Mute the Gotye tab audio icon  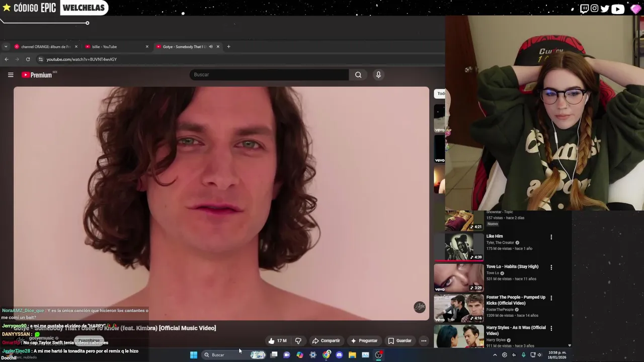tap(211, 47)
